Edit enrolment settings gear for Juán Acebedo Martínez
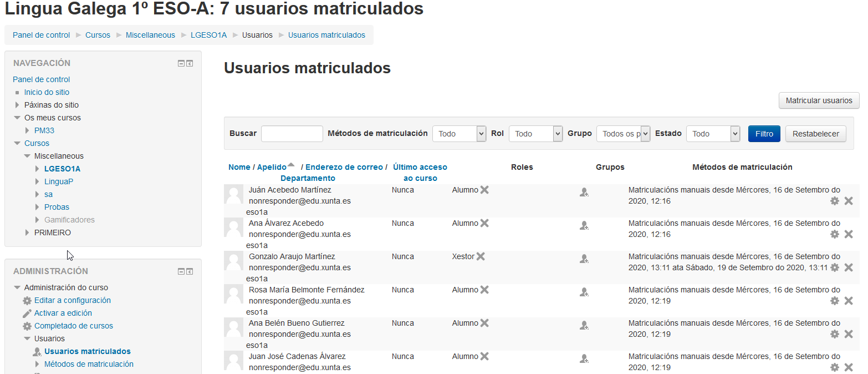The height and width of the screenshot is (374, 868). click(834, 201)
